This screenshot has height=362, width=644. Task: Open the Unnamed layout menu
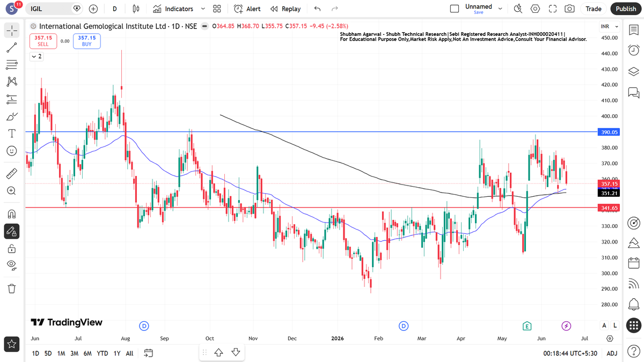point(483,9)
